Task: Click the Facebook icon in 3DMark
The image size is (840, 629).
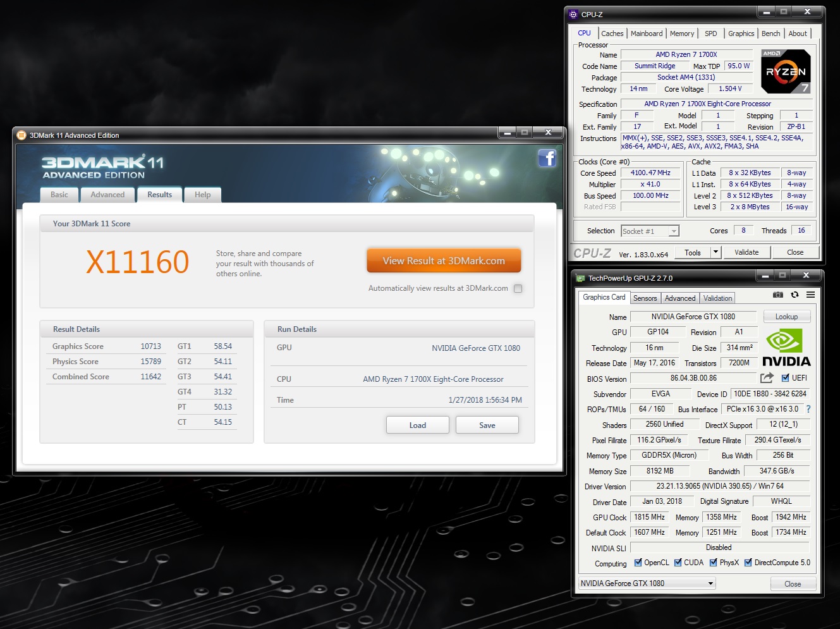Action: [x=547, y=158]
